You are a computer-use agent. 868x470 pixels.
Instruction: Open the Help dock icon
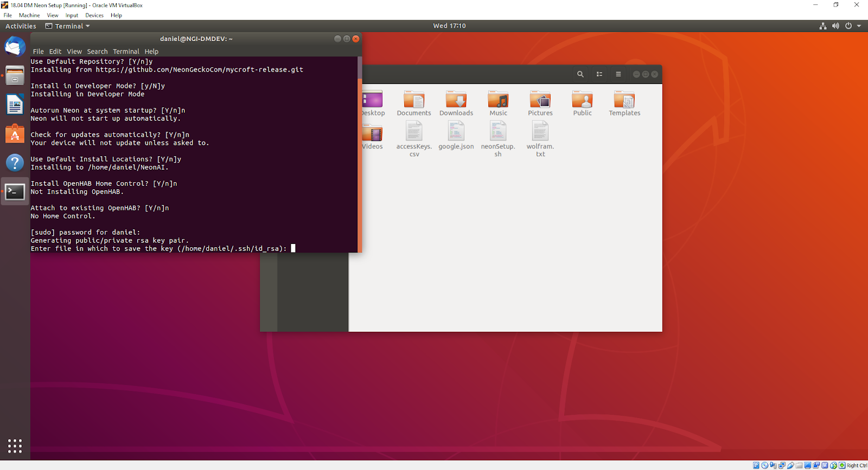coord(15,163)
